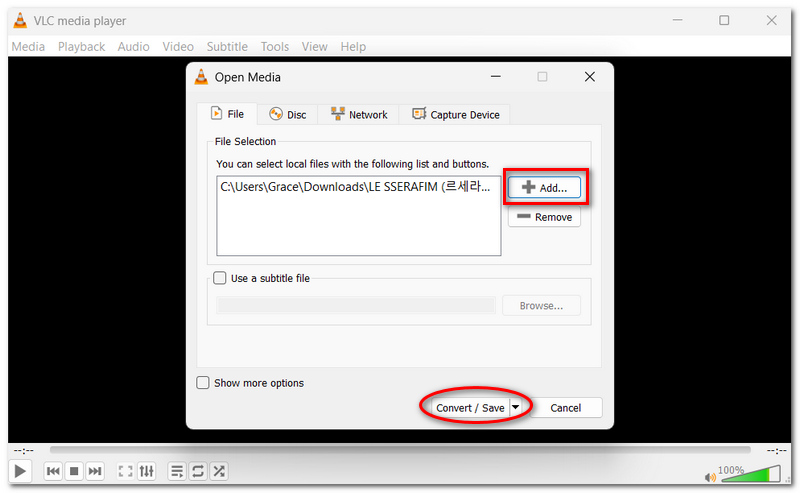Open the Audio menu

[x=133, y=46]
